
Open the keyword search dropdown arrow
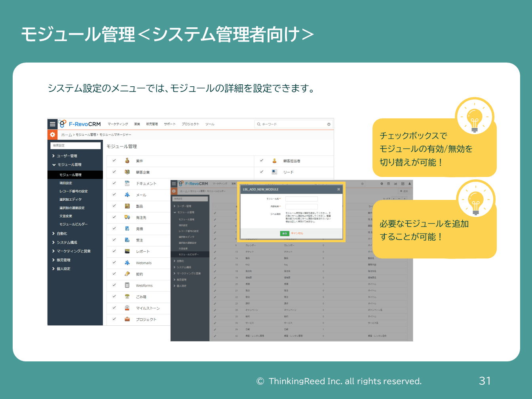pyautogui.click(x=329, y=124)
